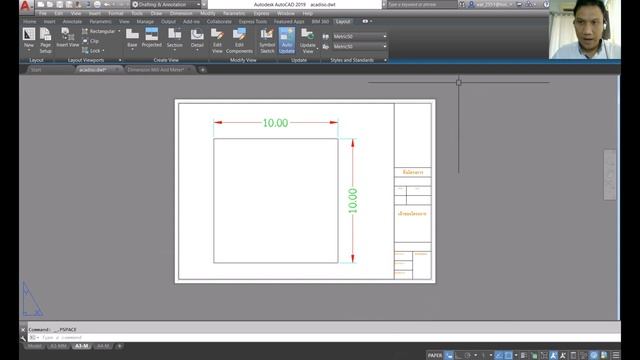Click the customization icon in status bar
The height and width of the screenshot is (360, 640).
click(x=616, y=356)
